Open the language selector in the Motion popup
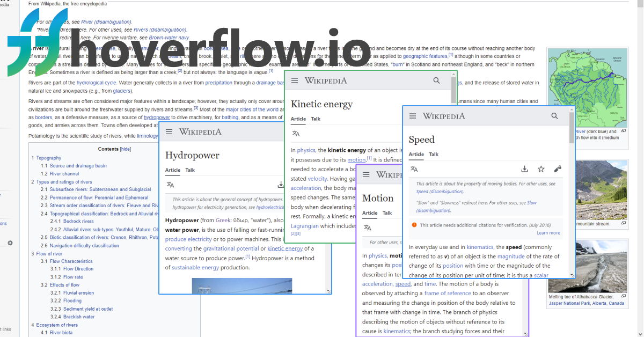The image size is (644, 337). point(368,228)
